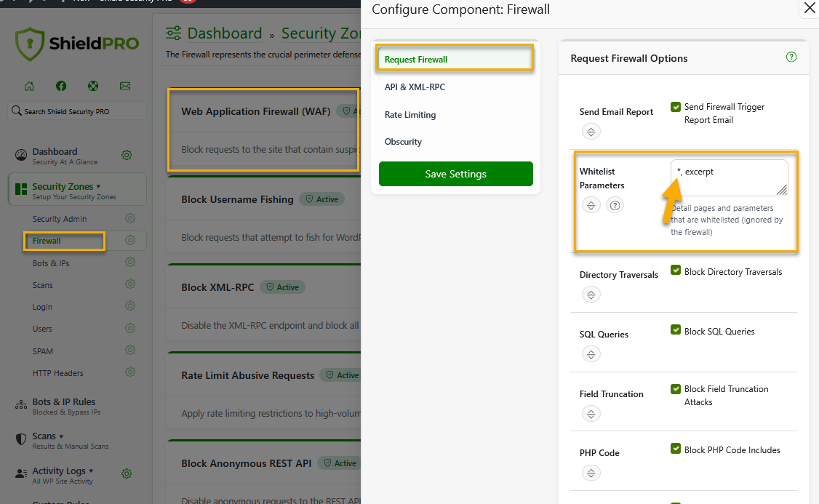Close the Configure Component panel

pos(810,8)
